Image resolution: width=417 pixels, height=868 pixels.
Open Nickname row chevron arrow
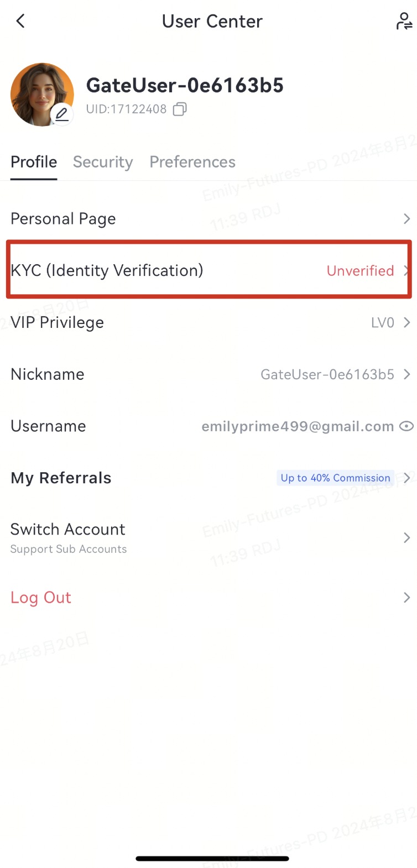coord(406,374)
